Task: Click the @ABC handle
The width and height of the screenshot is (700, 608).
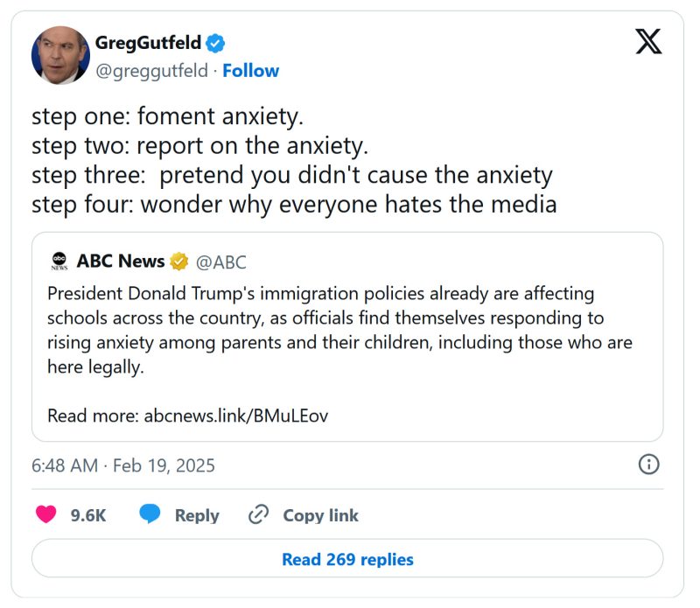Action: (221, 260)
